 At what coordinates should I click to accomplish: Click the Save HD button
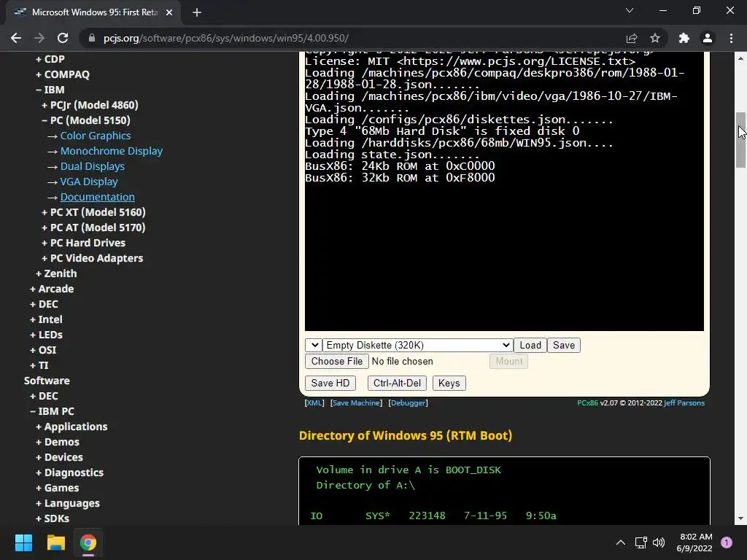click(x=330, y=384)
